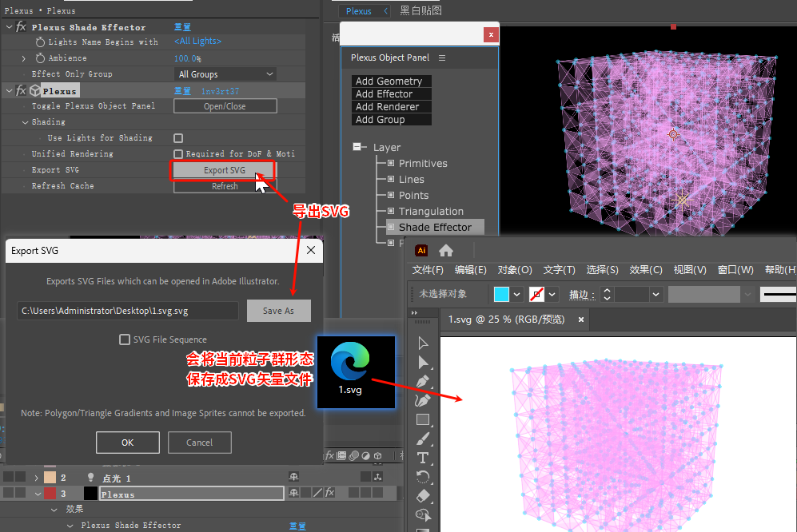This screenshot has height=532, width=797.
Task: Expand the Ambience property
Action: [23, 58]
